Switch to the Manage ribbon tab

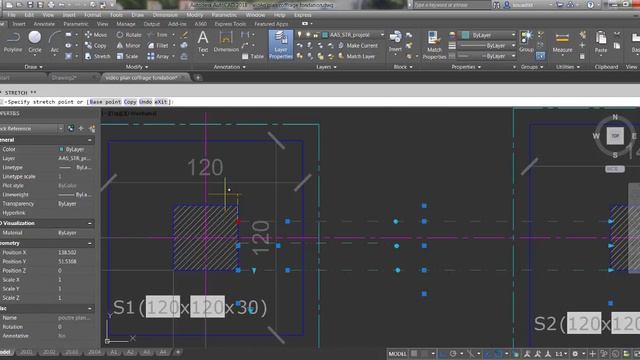(x=126, y=24)
